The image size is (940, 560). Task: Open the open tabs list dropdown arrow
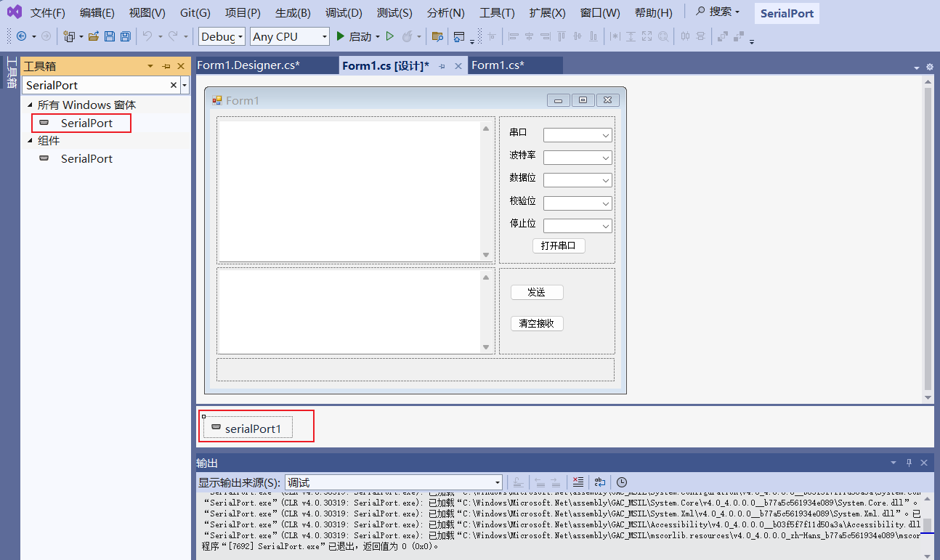tap(917, 68)
